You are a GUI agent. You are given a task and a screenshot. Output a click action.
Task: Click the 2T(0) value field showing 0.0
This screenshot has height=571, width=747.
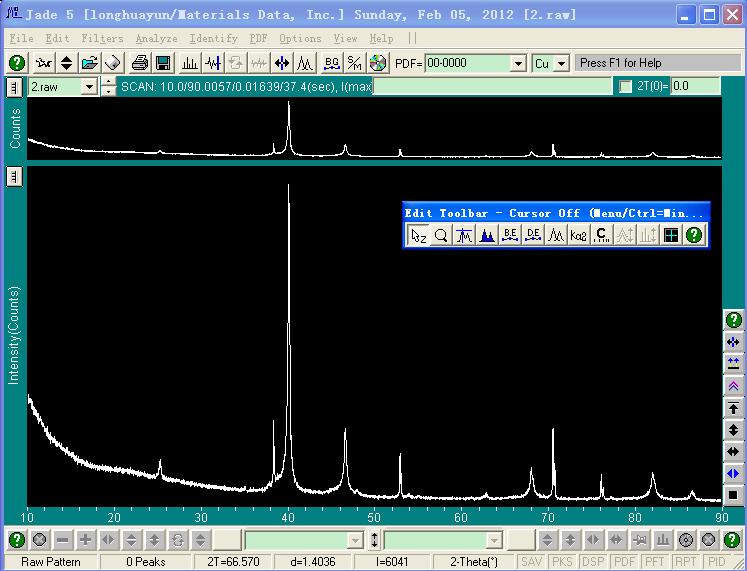(695, 86)
